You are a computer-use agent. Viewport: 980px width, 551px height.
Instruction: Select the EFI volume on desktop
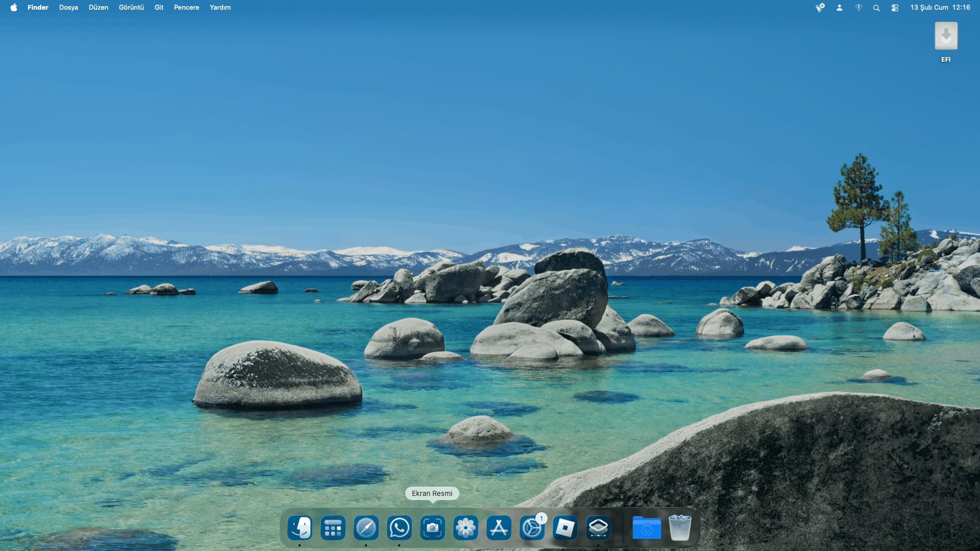[x=946, y=37]
